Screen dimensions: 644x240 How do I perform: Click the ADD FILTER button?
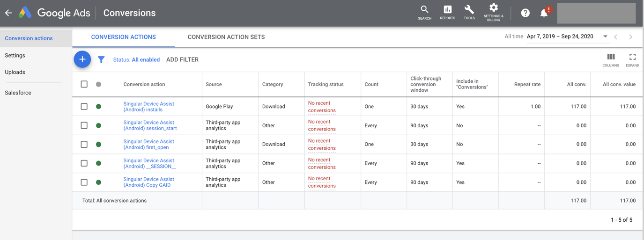[x=182, y=60]
